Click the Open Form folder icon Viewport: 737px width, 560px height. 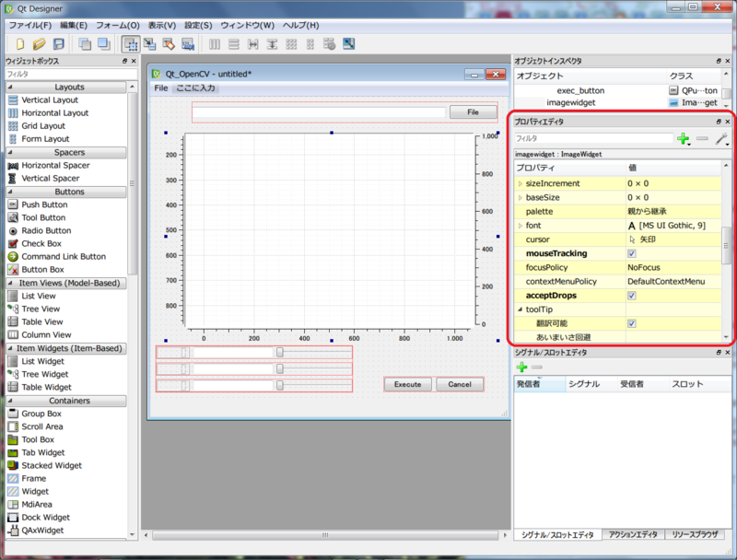point(39,44)
